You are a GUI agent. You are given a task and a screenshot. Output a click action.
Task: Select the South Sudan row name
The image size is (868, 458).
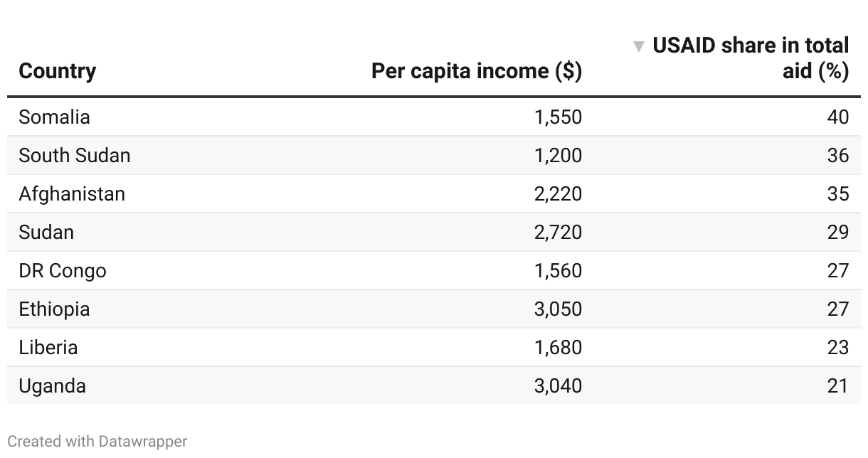coord(75,155)
